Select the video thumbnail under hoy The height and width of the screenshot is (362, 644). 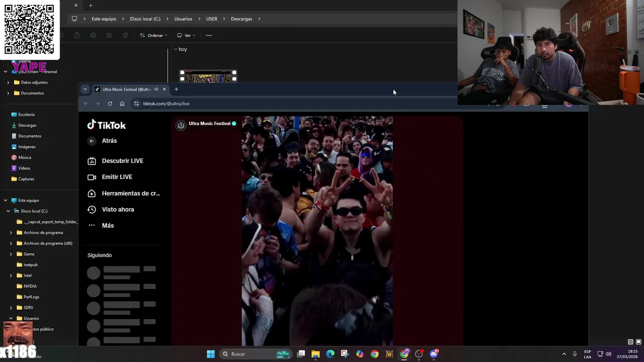208,76
